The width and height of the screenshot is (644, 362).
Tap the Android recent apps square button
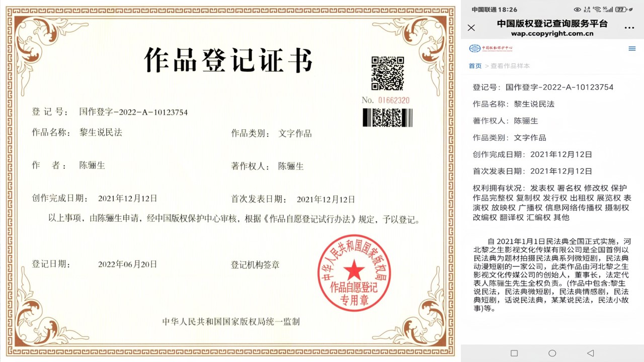[x=514, y=353]
